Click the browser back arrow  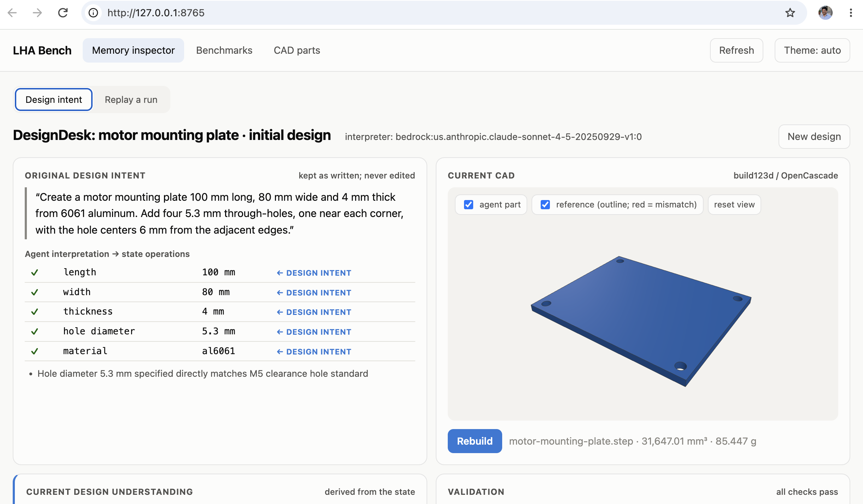[12, 13]
